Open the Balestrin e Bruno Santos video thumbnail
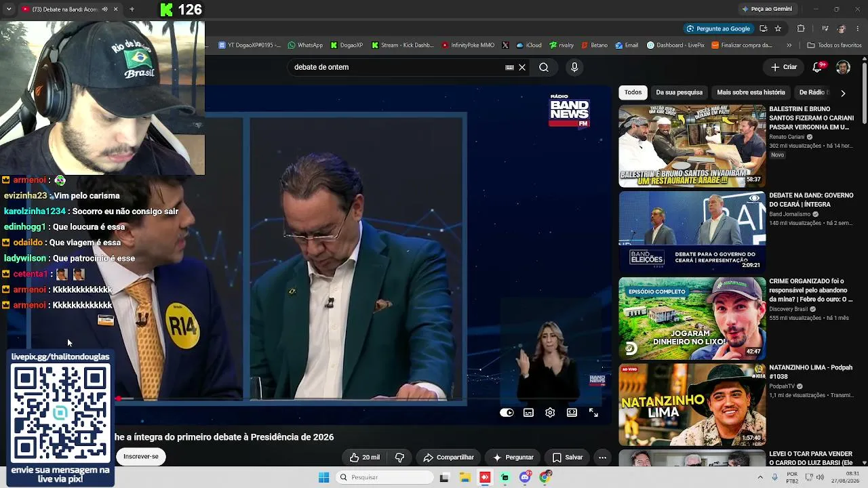Screen dimensions: 868x488 click(x=692, y=146)
